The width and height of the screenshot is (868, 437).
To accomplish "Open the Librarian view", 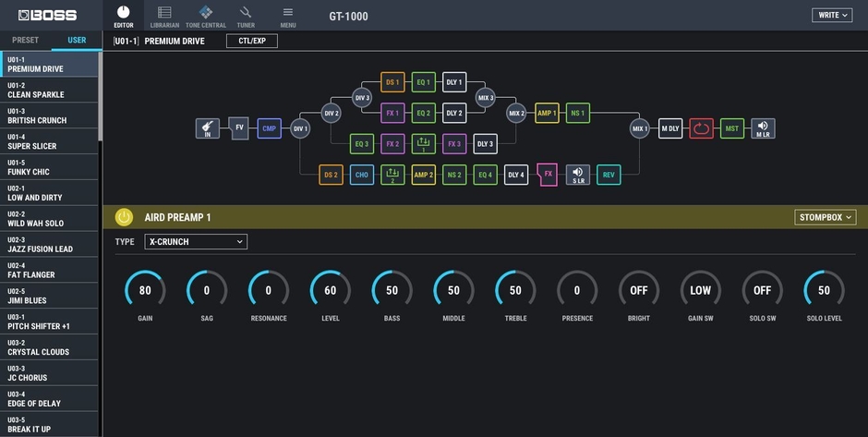I will [164, 16].
